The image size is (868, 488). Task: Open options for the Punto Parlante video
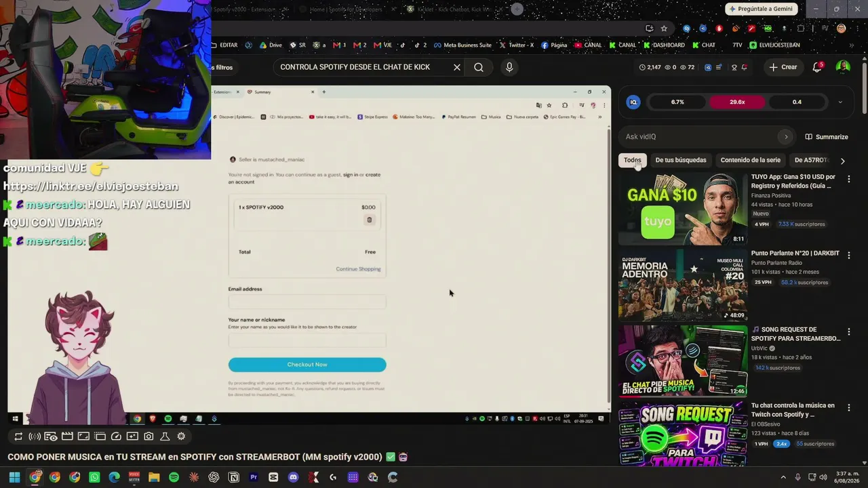click(848, 256)
